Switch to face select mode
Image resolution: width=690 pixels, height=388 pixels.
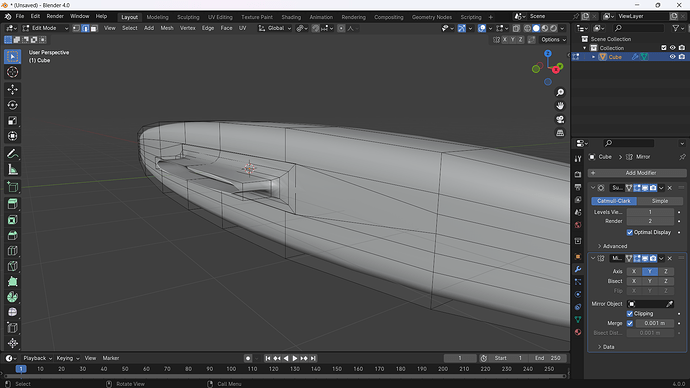tap(94, 28)
